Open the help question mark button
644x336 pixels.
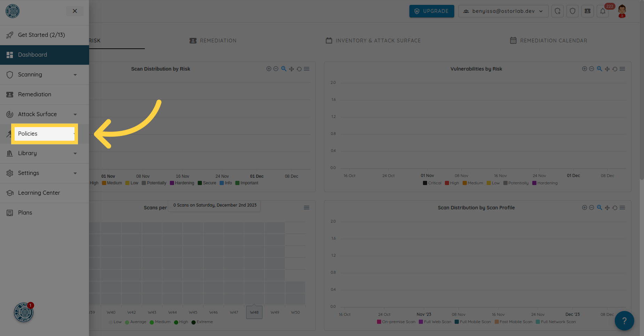(x=624, y=321)
